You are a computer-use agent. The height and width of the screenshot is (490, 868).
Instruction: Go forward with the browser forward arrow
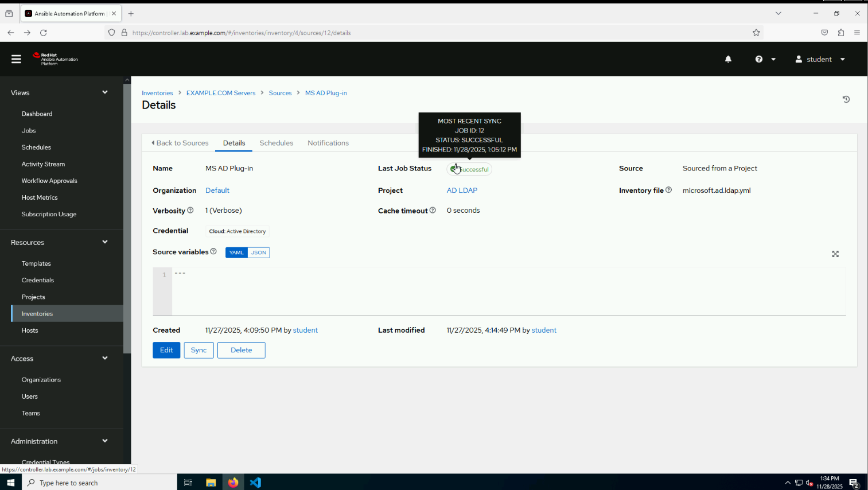[27, 33]
